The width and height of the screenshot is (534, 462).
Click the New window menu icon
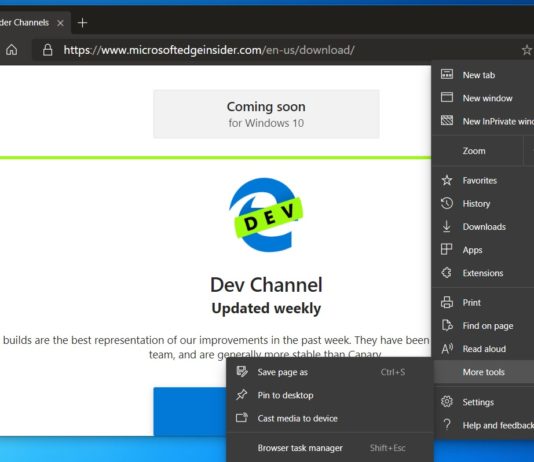tap(447, 97)
